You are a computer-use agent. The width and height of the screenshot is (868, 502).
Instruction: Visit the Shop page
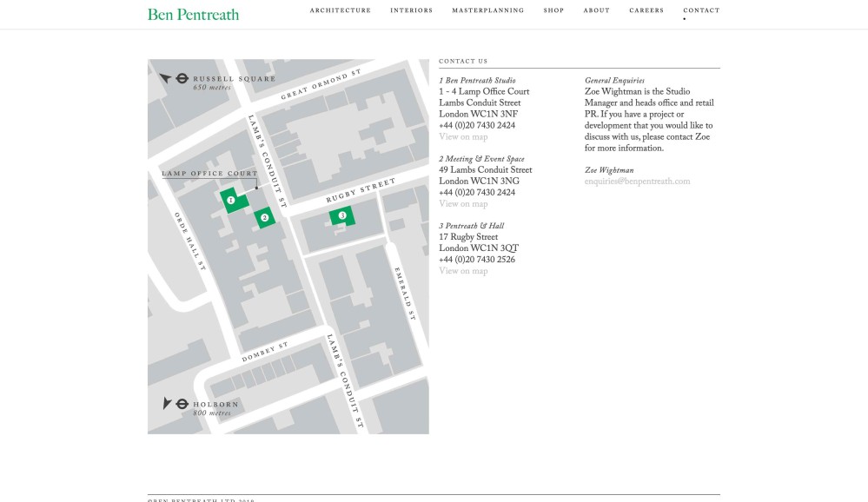(553, 10)
